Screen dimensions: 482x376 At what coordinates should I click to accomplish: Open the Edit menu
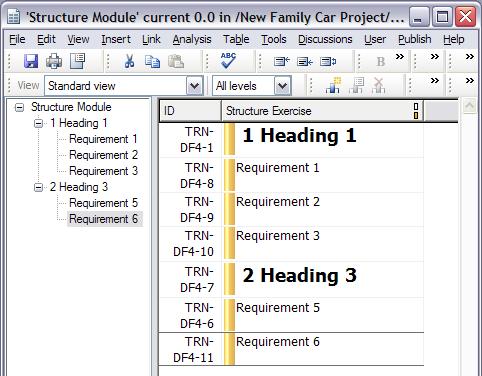pyautogui.click(x=46, y=39)
